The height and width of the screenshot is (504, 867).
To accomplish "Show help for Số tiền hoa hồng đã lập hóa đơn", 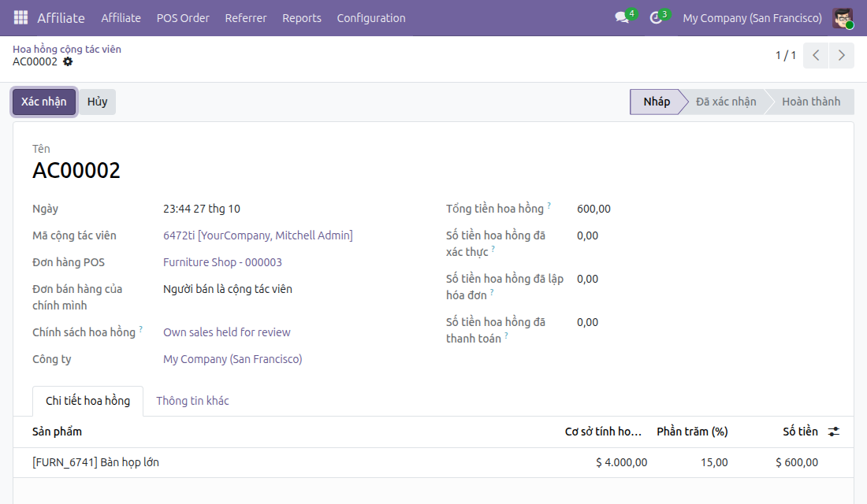I will coord(492,292).
